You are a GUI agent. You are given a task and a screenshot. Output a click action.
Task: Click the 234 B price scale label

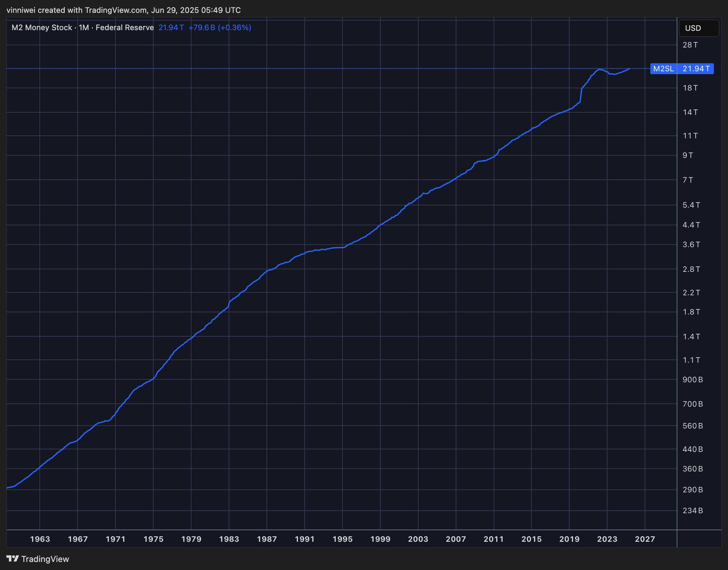click(x=692, y=510)
